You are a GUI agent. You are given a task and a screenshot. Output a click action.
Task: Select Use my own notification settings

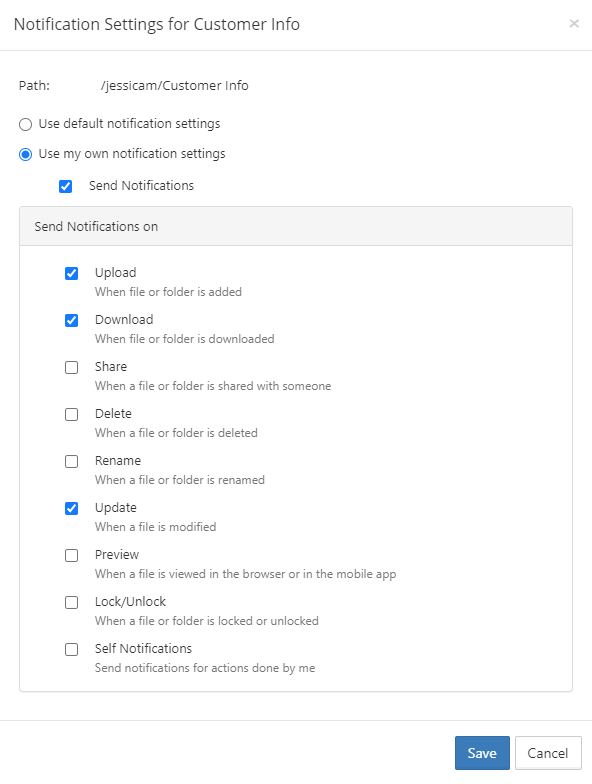pyautogui.click(x=26, y=154)
